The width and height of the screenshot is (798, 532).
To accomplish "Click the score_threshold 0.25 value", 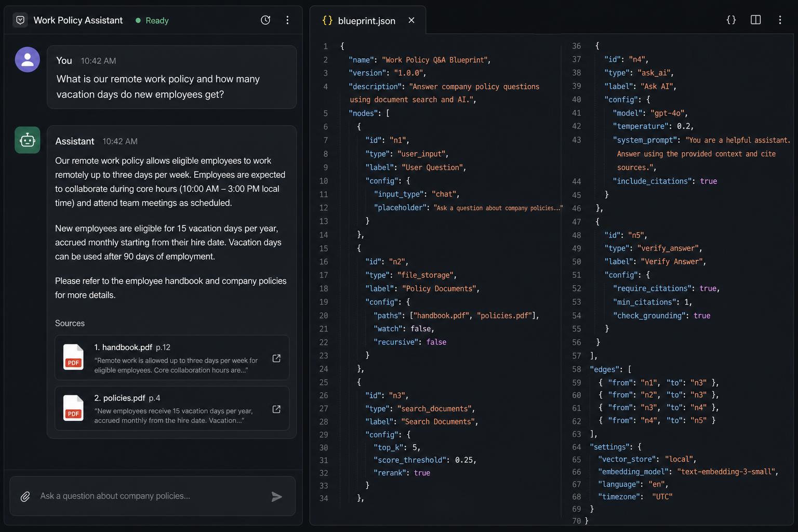I will [x=463, y=460].
